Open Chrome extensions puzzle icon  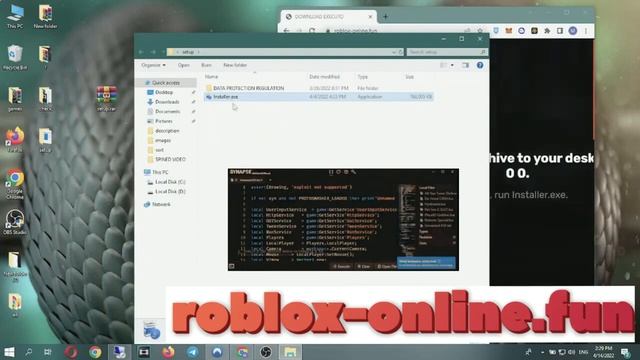point(547,31)
